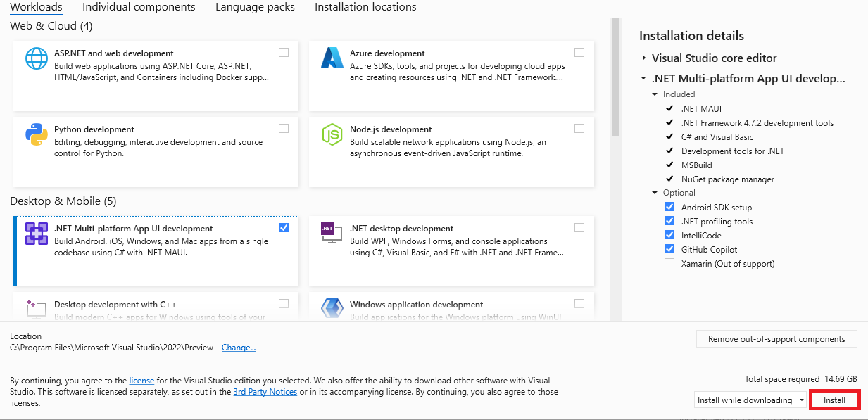Click the .NET Multi-platform App UI icon

(36, 234)
